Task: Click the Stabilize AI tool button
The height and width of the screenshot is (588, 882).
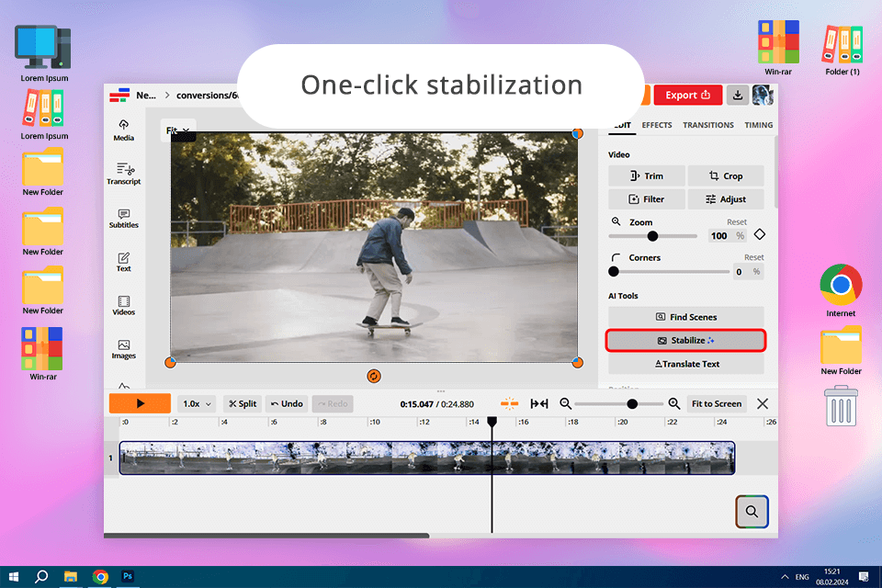Action: (x=685, y=341)
